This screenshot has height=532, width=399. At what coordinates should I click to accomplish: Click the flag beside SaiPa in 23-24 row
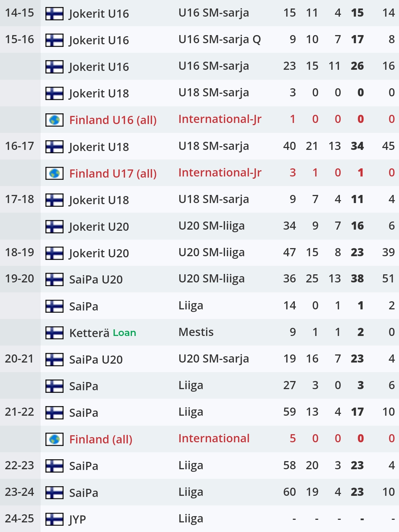54,492
